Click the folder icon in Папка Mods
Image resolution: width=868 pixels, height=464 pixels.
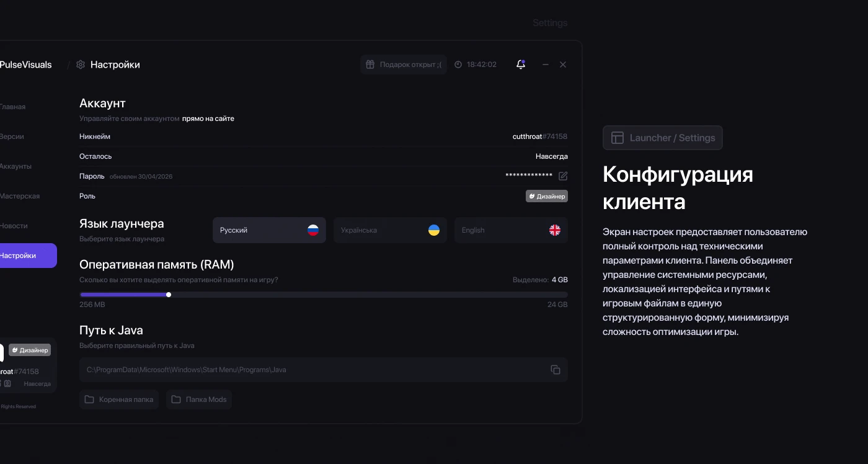click(x=176, y=399)
